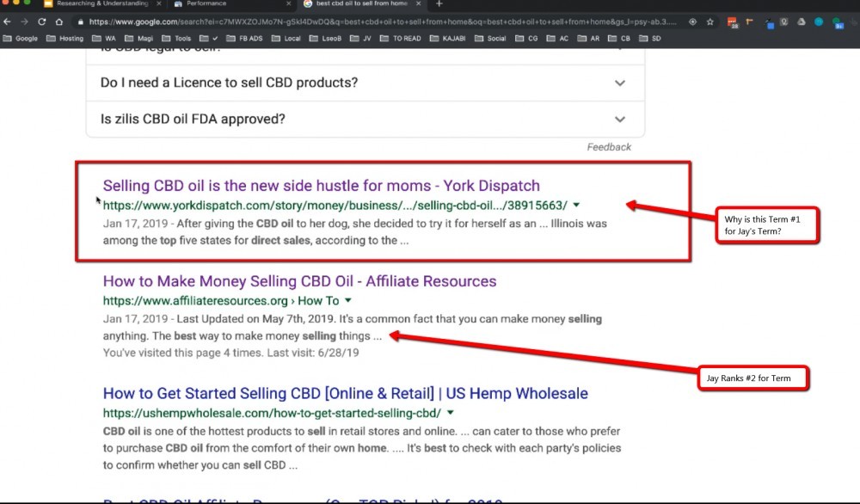Open the SD bookmarks folder
The height and width of the screenshot is (504, 860).
coord(650,39)
